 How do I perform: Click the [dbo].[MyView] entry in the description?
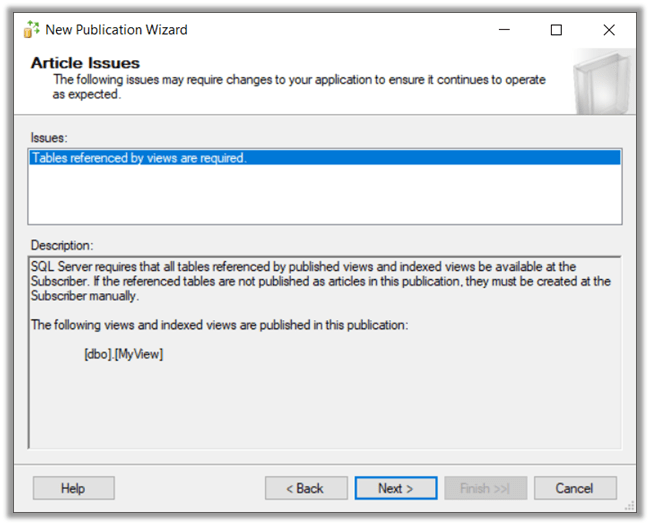124,354
